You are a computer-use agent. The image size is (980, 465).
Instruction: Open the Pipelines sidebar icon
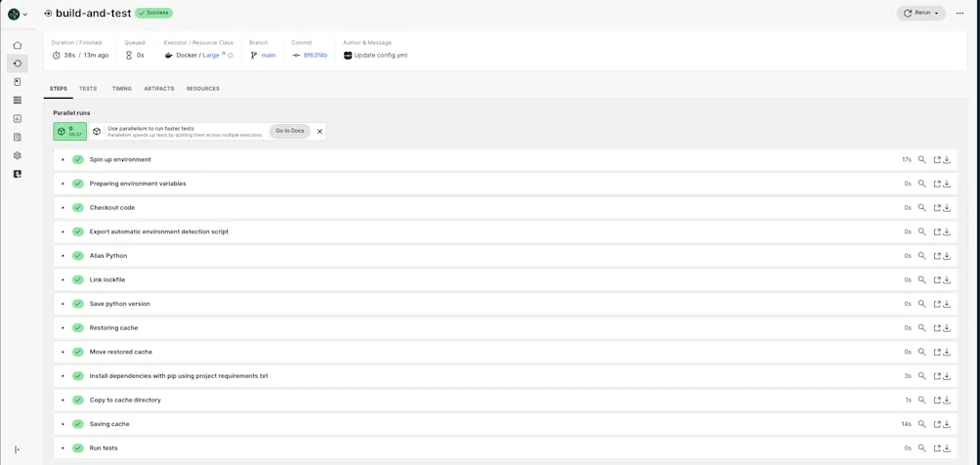[18, 63]
